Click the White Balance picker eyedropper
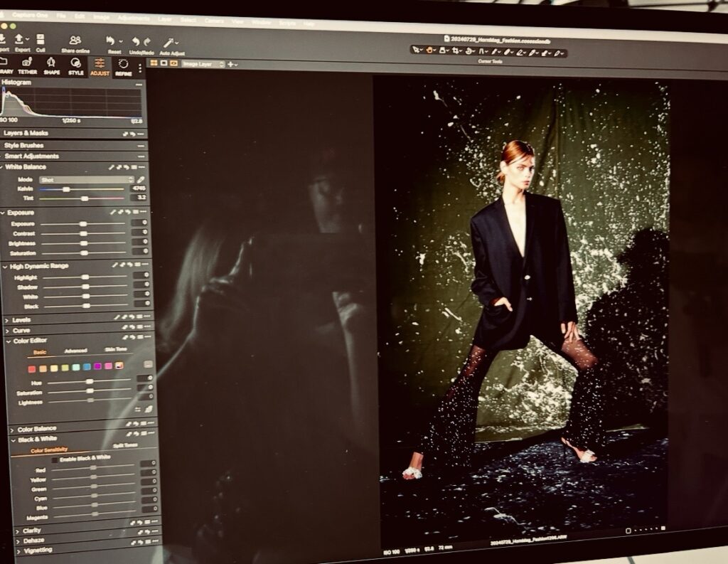The height and width of the screenshot is (564, 728). click(140, 179)
